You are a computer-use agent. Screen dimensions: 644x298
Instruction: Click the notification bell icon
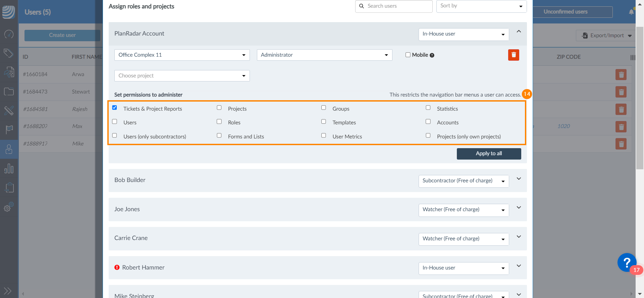click(x=631, y=12)
